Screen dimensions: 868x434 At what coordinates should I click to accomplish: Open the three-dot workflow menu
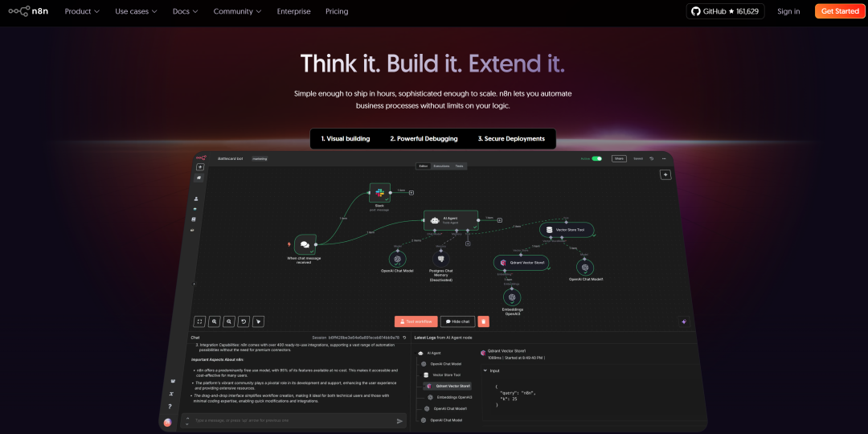[x=664, y=158]
